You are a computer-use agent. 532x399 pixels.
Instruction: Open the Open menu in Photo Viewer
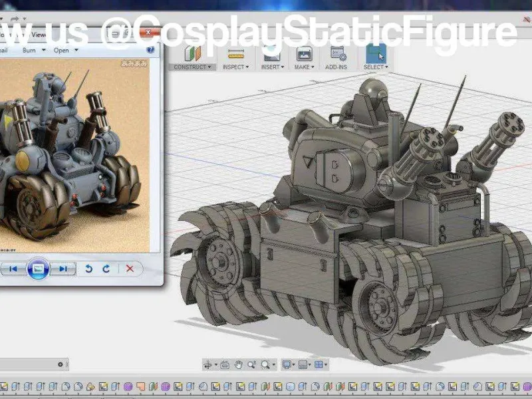pos(61,51)
